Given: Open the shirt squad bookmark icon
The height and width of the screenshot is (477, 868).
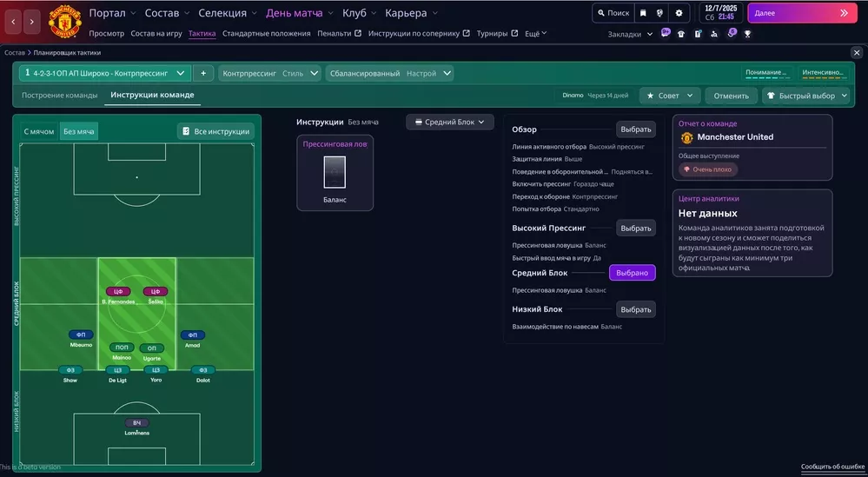Looking at the screenshot, I should (x=681, y=34).
